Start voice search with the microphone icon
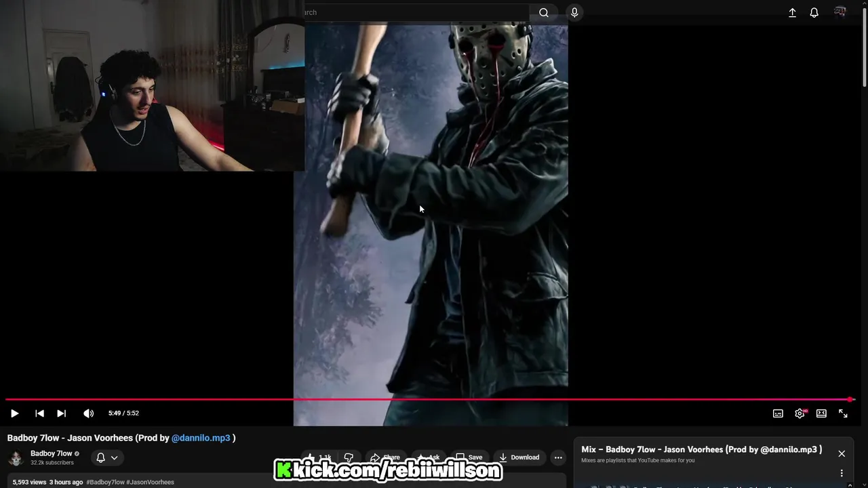This screenshot has height=488, width=868. click(x=574, y=12)
